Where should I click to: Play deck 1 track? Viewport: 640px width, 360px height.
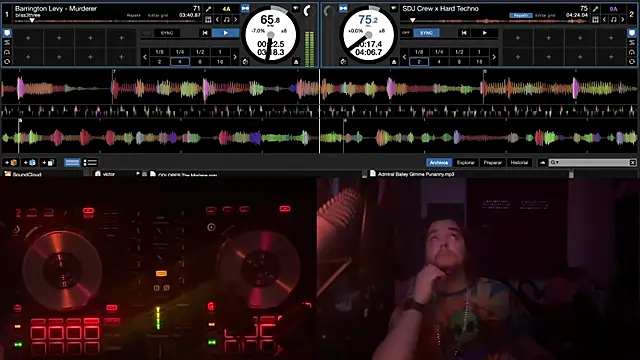click(x=226, y=33)
